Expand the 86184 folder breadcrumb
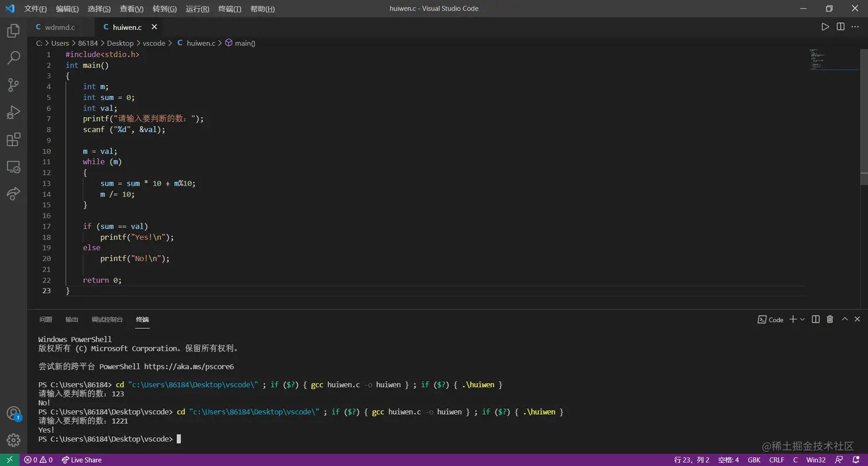Viewport: 868px width, 466px height. pyautogui.click(x=88, y=43)
